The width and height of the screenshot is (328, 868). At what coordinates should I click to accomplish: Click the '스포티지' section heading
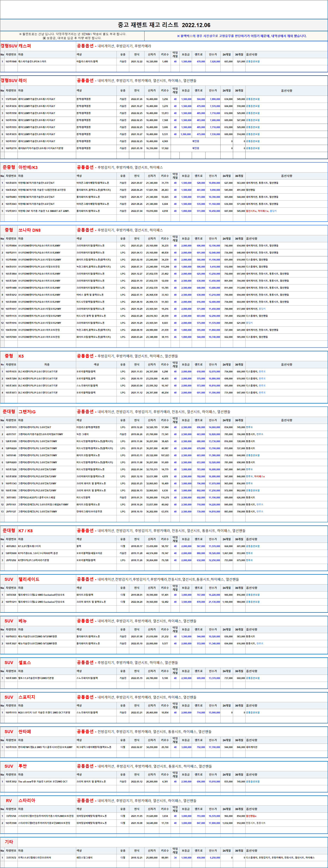[x=27, y=697]
